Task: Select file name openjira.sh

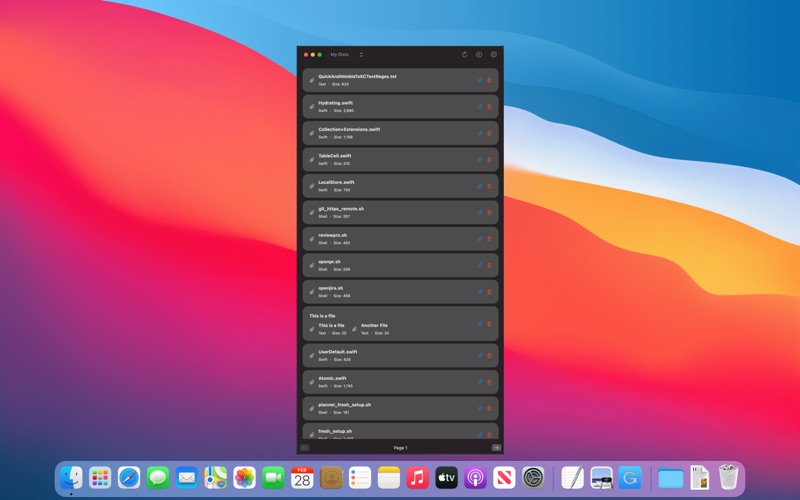Action: click(331, 288)
